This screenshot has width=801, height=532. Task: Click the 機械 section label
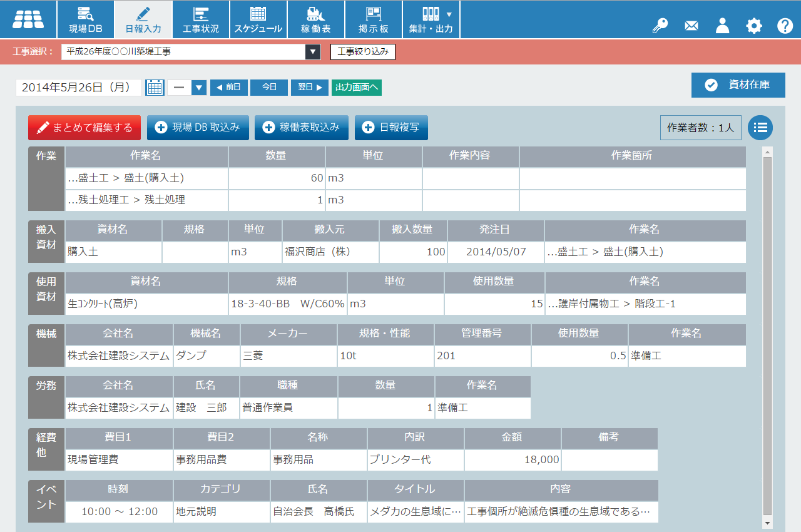(x=46, y=345)
